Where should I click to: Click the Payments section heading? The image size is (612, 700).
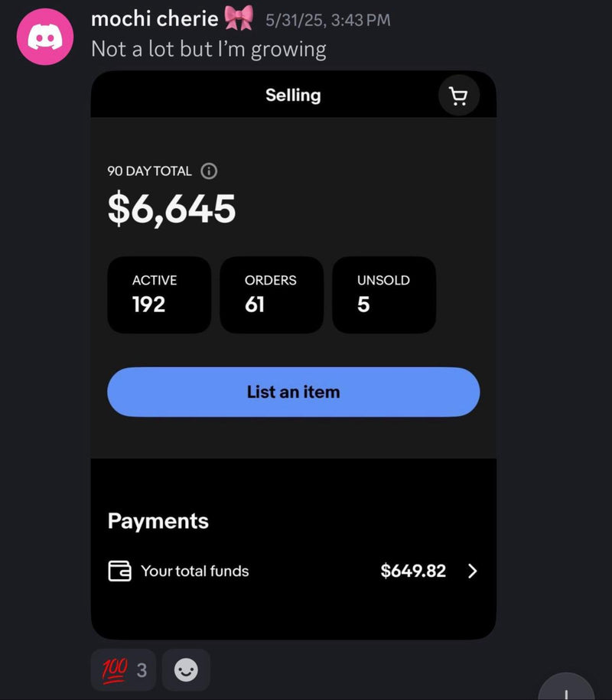point(158,521)
